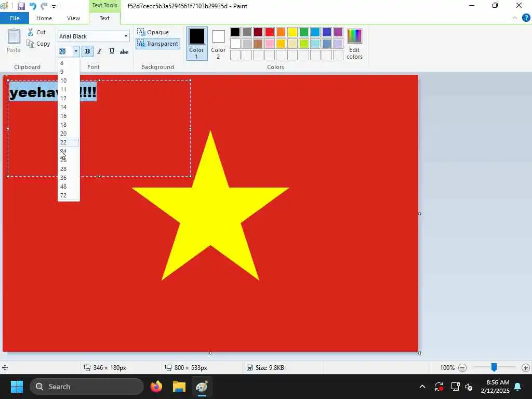Pick the pink color swatch
532x399 pixels.
click(x=270, y=44)
